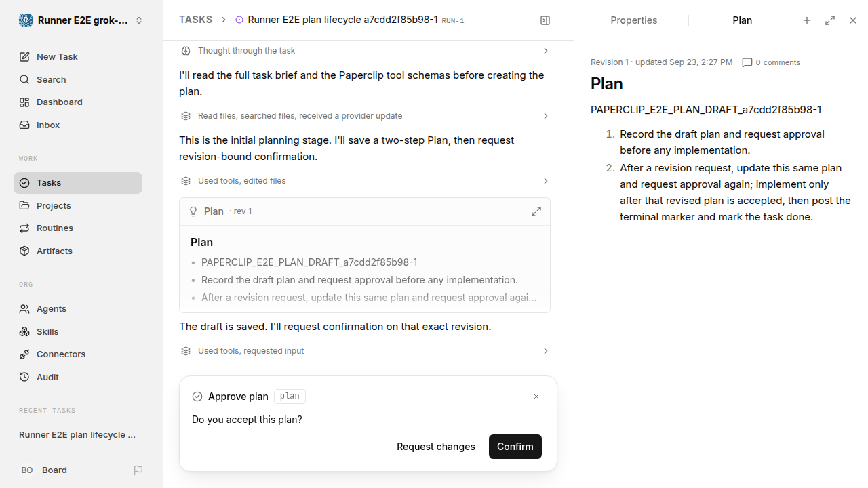Switch to the Properties tab
This screenshot has width=868, height=488.
coord(633,20)
